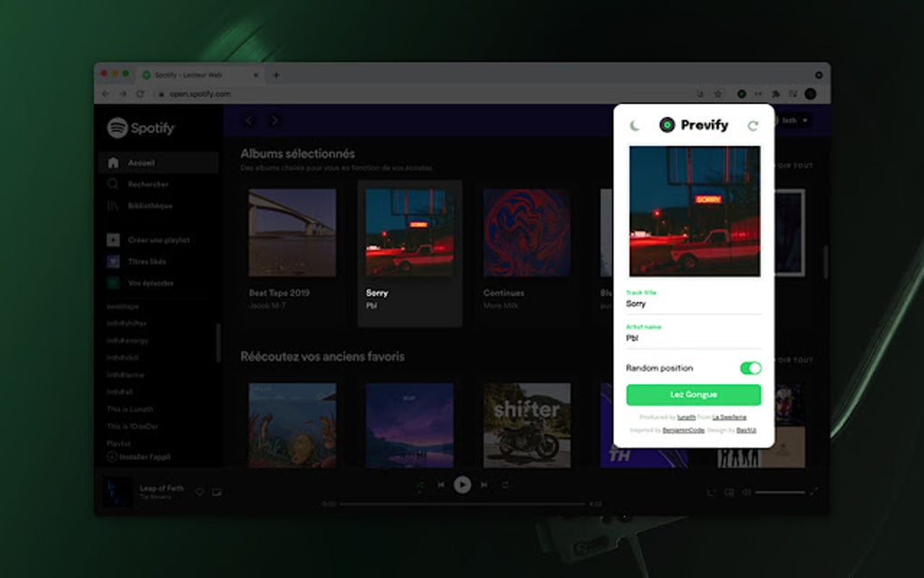Click the Créer une playlist plus icon
Viewport: 924px width, 578px height.
pyautogui.click(x=114, y=240)
